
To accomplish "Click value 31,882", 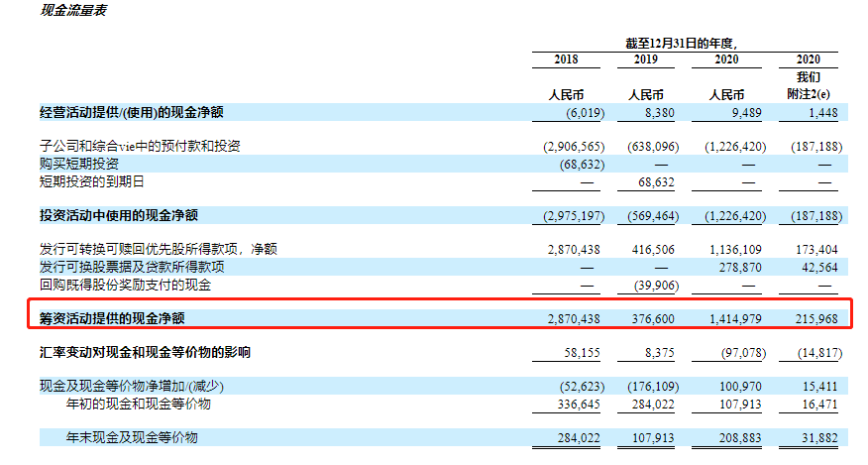I will tap(819, 438).
